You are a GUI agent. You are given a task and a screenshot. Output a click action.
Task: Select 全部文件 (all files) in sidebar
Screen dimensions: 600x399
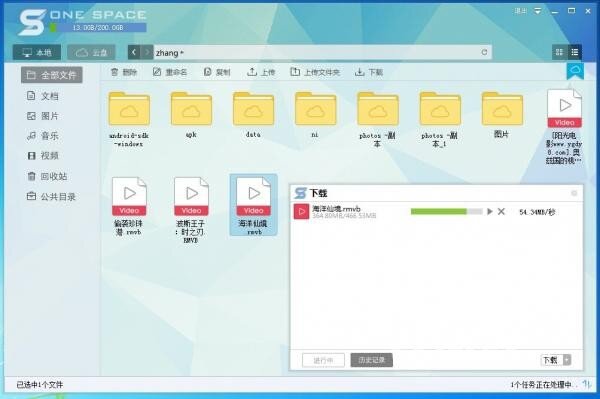(52, 75)
